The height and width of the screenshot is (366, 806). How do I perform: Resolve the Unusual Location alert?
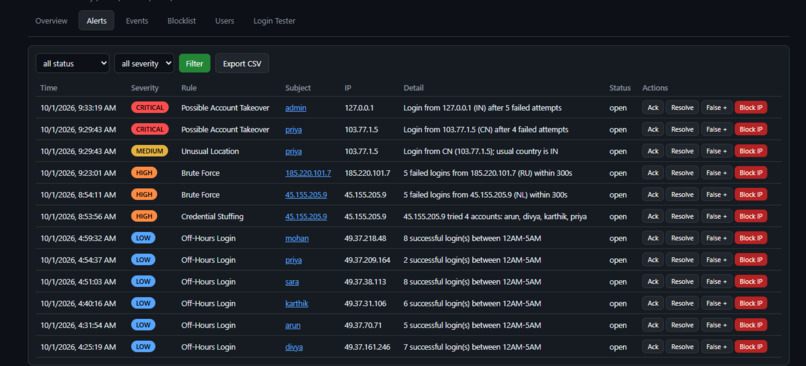pyautogui.click(x=682, y=151)
